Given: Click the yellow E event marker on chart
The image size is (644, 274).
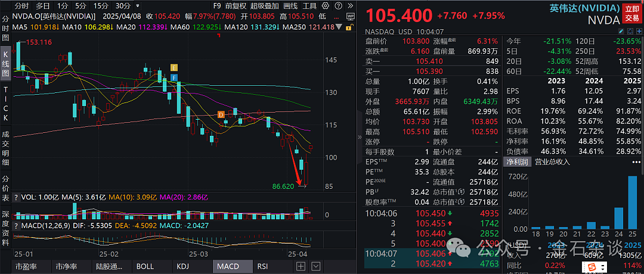Looking at the screenshot, I should tap(174, 68).
